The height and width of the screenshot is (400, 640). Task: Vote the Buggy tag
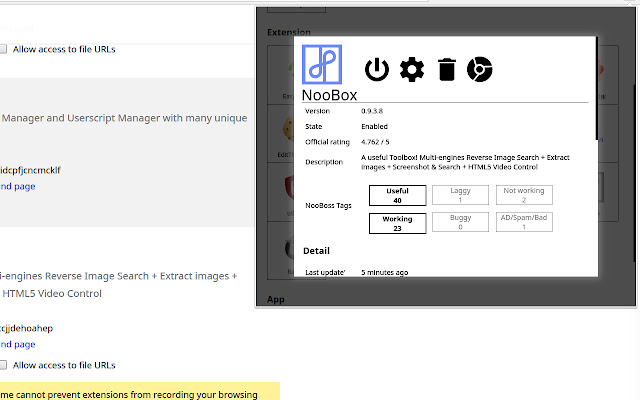[460, 222]
